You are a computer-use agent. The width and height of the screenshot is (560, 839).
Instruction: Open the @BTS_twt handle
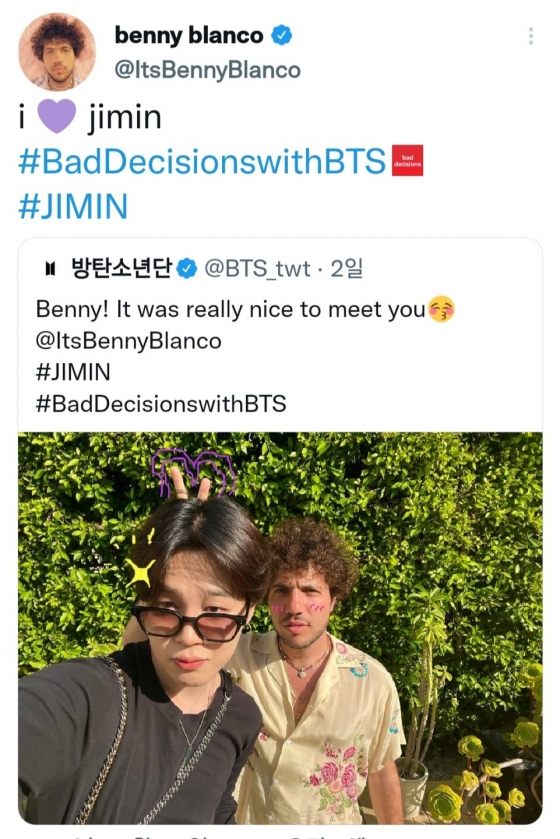[x=257, y=269]
